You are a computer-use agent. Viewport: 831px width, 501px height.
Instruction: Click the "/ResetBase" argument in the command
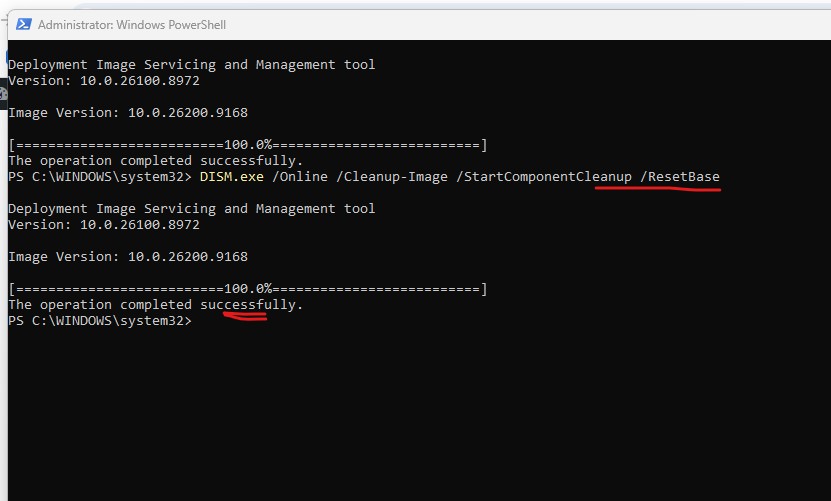coord(680,177)
